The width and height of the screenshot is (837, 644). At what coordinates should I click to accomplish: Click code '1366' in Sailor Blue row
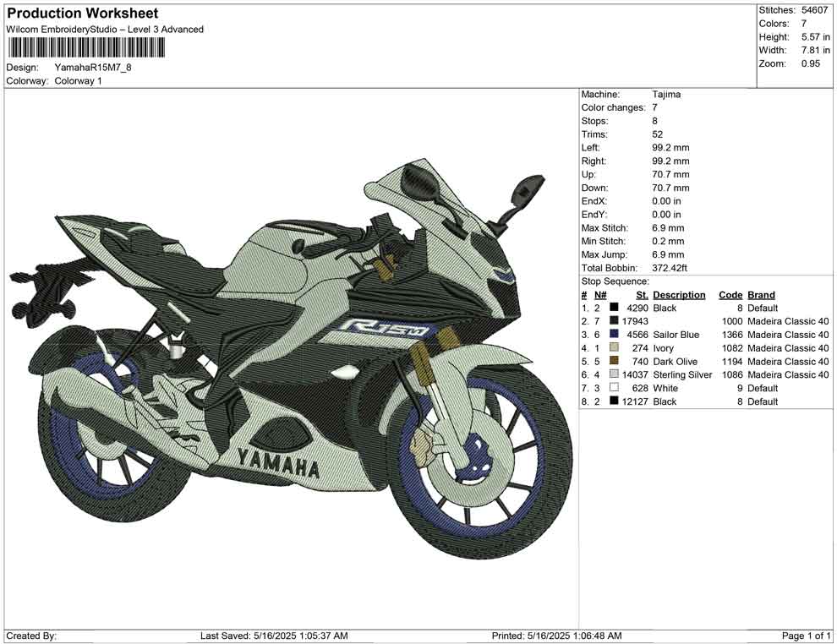coord(732,335)
